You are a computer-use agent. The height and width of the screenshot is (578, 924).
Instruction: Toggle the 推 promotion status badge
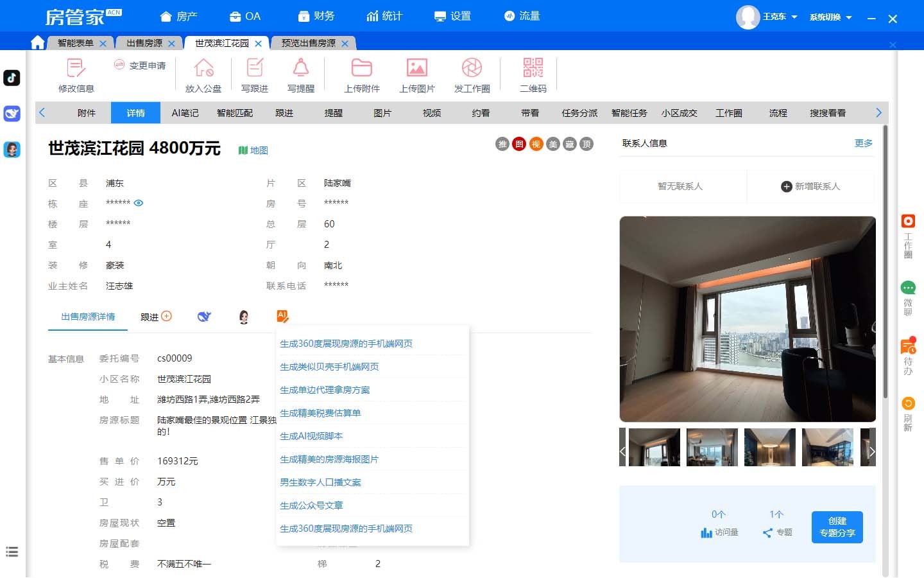pos(502,144)
